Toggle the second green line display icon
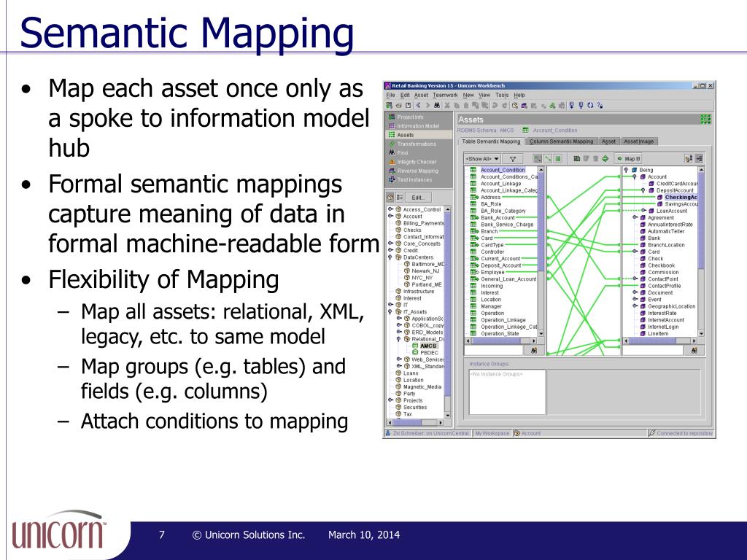The height and width of the screenshot is (560, 747). coord(548,158)
